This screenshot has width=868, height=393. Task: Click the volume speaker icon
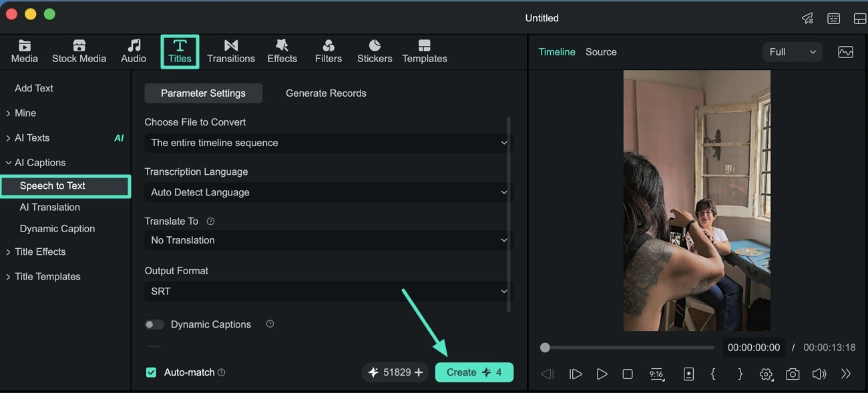click(x=819, y=374)
